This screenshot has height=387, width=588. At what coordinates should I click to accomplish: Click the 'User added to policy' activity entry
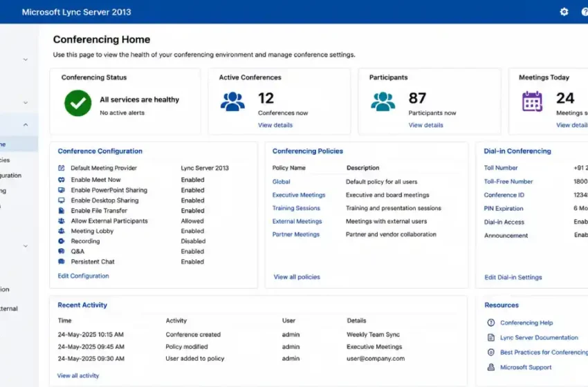click(195, 359)
